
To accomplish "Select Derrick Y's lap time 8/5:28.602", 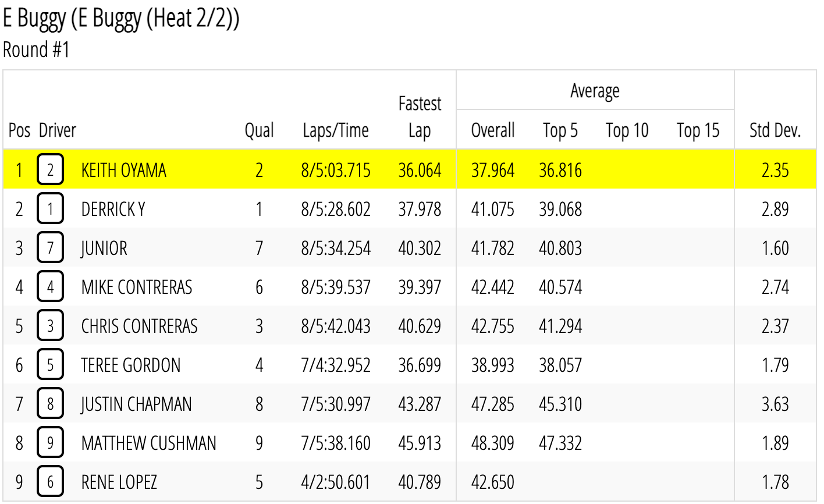I will 336,209.
